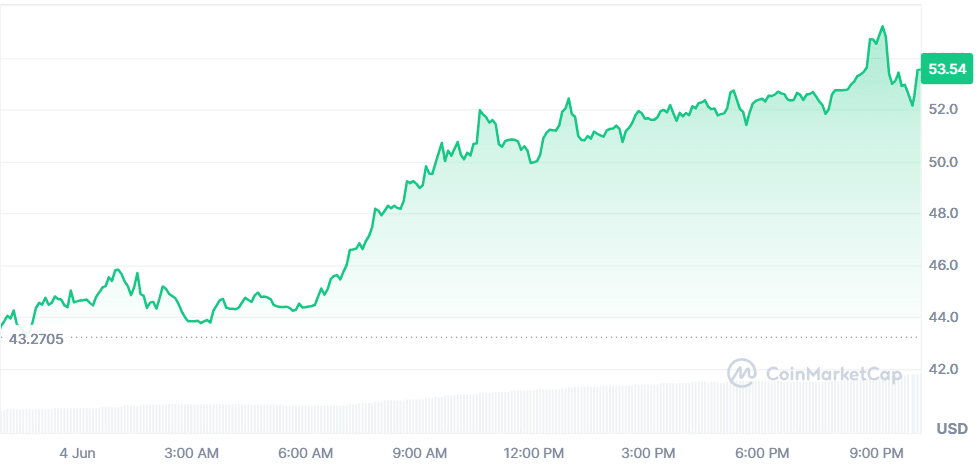This screenshot has height=466, width=978.
Task: Click the CoinMarketCap watermark text
Action: click(x=833, y=375)
